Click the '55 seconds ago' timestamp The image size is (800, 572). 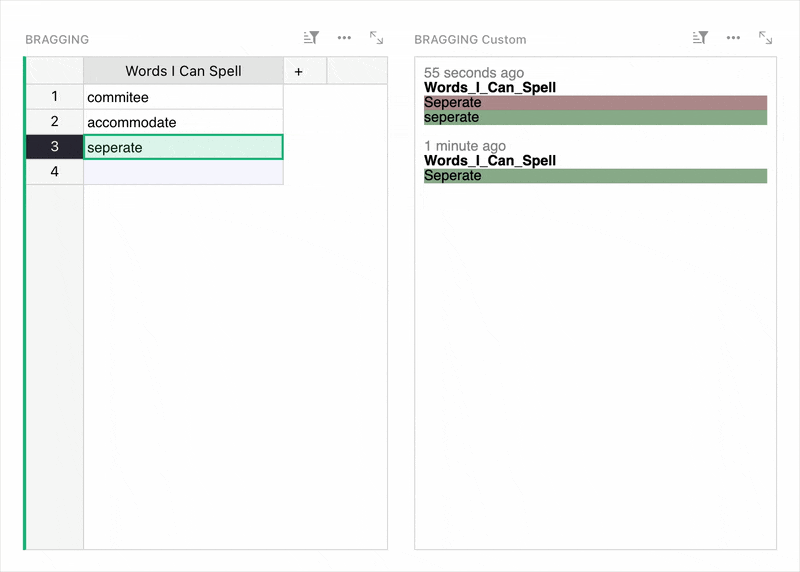point(473,73)
